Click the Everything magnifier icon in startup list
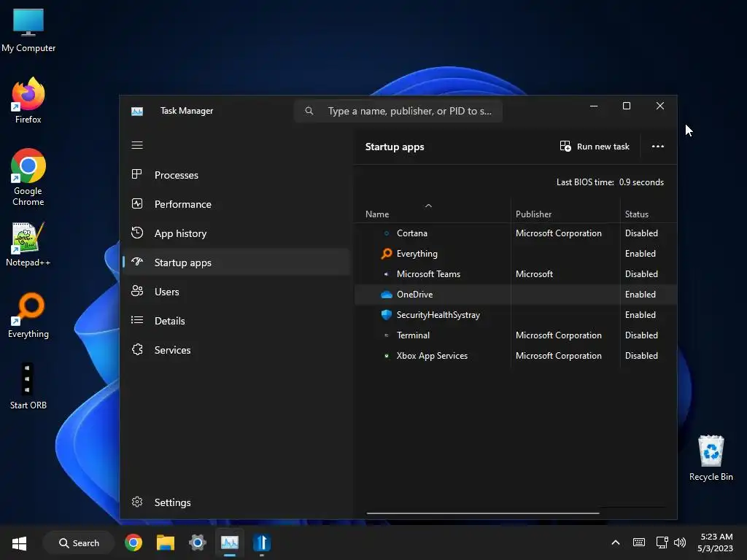This screenshot has width=747, height=560. tap(387, 253)
